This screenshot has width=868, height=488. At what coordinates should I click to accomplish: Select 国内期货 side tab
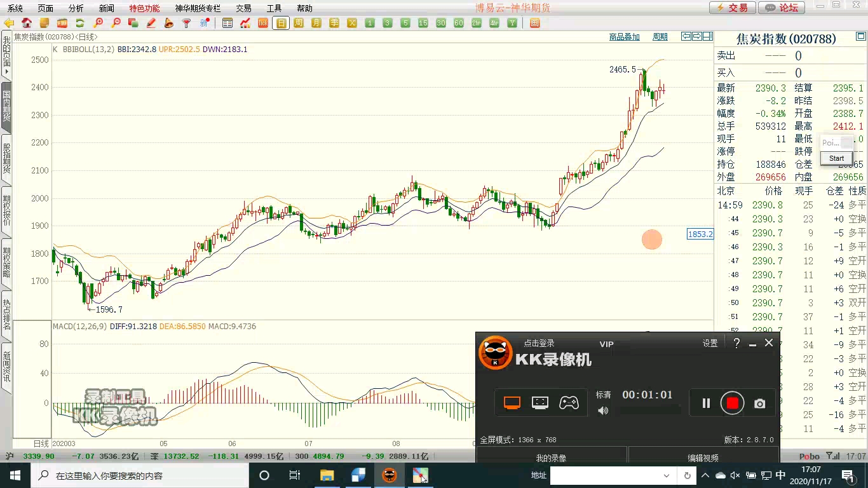(x=6, y=107)
